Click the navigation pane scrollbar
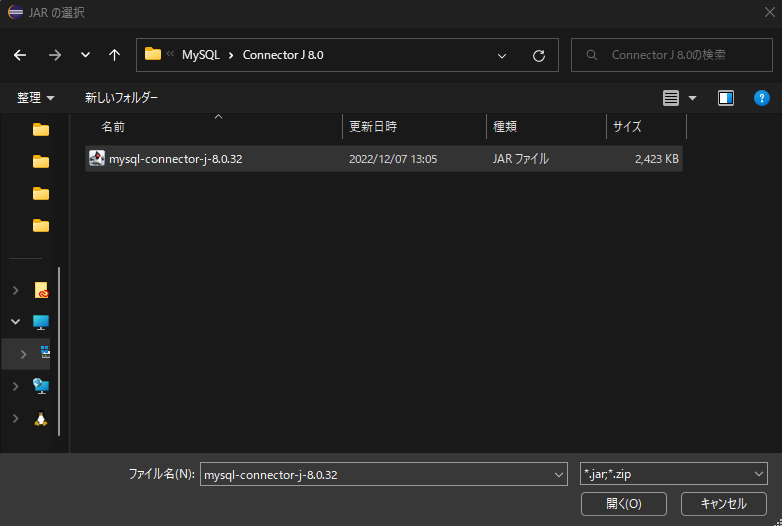 (59, 351)
